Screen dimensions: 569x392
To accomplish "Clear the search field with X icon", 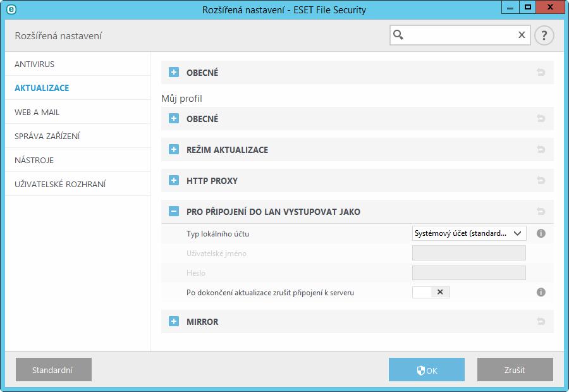I will pos(522,35).
